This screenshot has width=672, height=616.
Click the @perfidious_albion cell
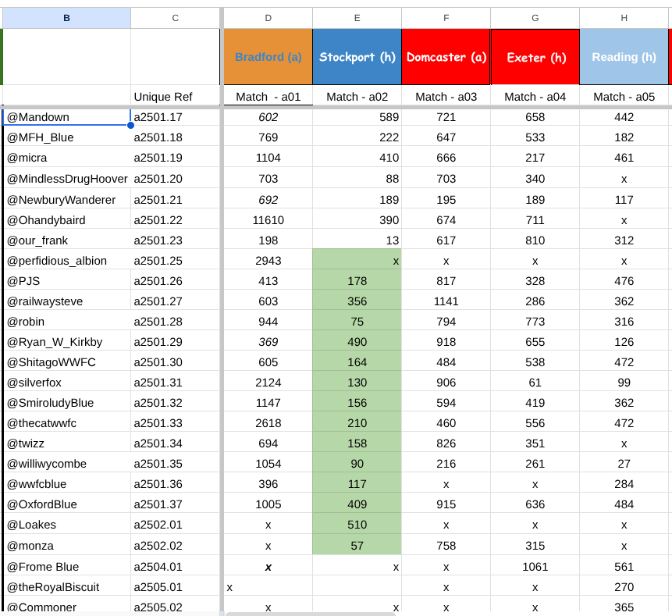(x=66, y=261)
